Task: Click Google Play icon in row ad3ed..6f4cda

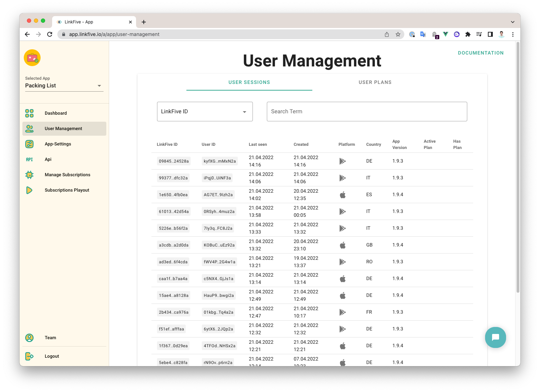Action: (342, 262)
